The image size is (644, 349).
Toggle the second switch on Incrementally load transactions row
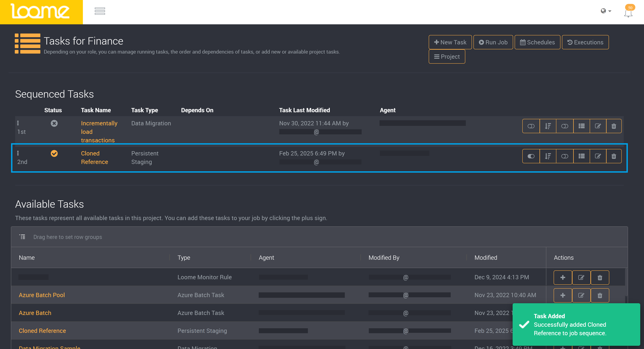[x=565, y=126]
